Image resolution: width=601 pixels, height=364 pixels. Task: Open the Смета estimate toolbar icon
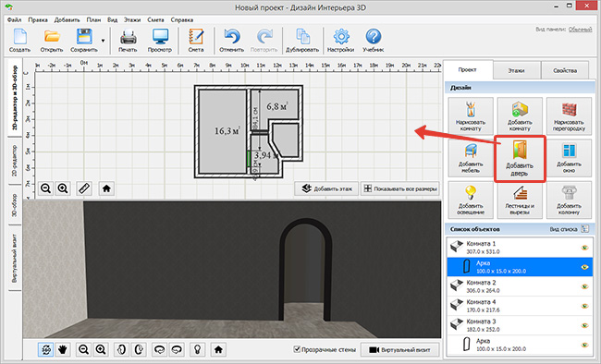[x=196, y=41]
